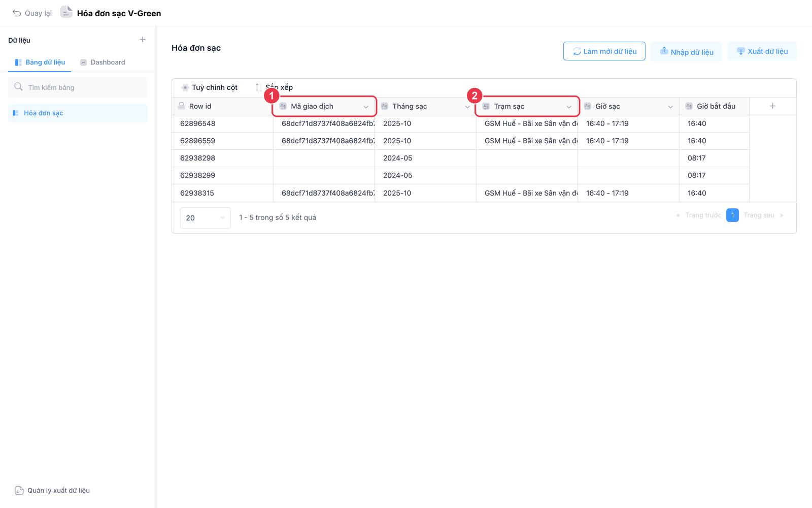Select cell with Row id 62938298
Viewport: 812px width, 508px height.
pos(223,158)
